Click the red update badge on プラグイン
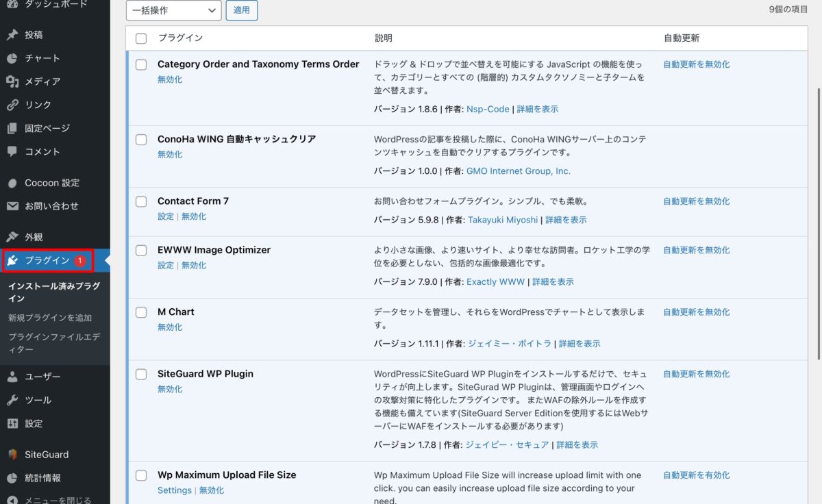The height and width of the screenshot is (504, 822). (79, 260)
